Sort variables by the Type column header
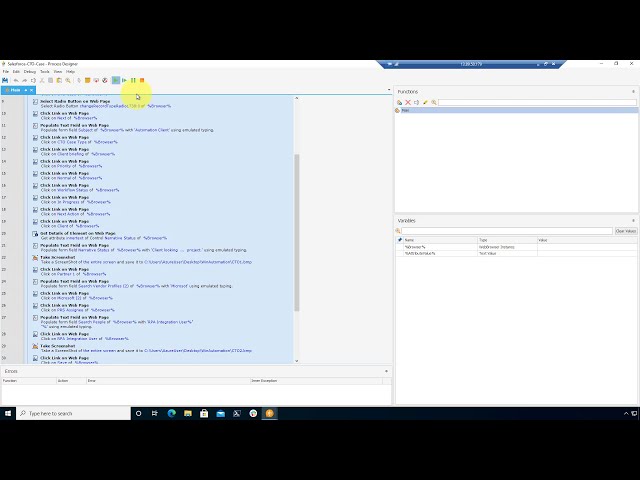The width and height of the screenshot is (640, 480). [507, 240]
